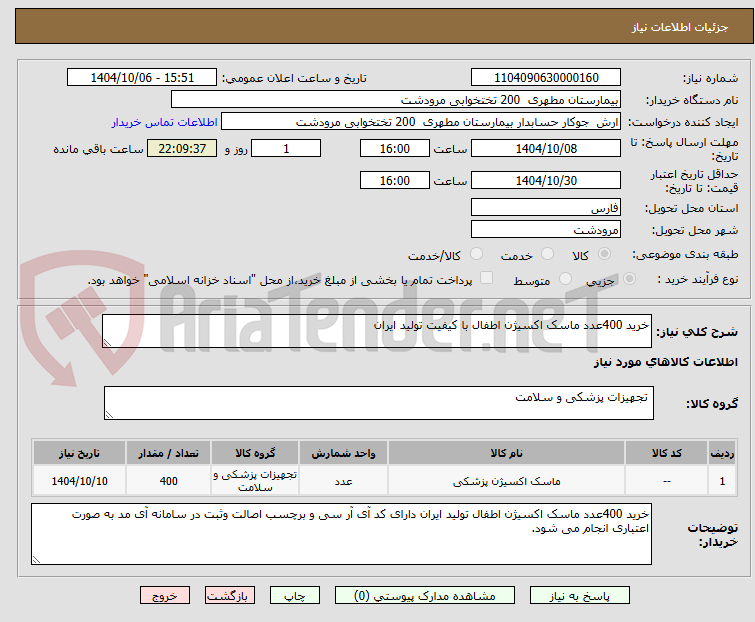The width and height of the screenshot is (755, 622).
Task: Click the general description textarea 'خرید 400عدد ماسک'
Action: (377, 331)
